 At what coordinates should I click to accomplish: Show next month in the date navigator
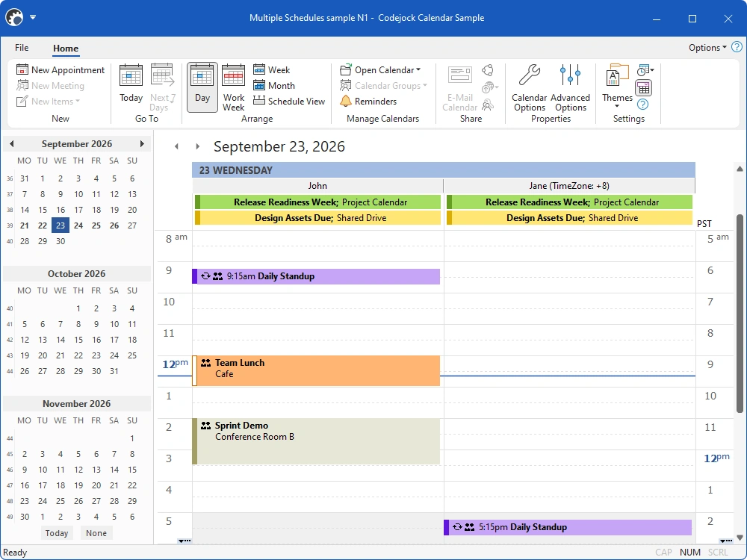pos(142,144)
